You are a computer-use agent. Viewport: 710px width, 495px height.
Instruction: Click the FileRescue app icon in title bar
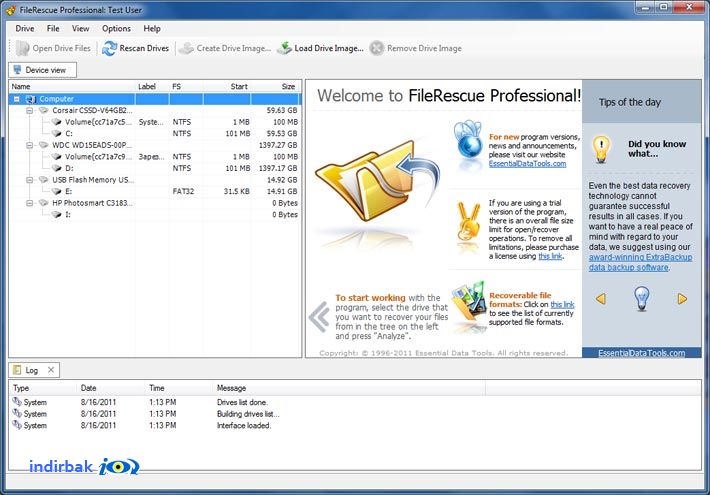pyautogui.click(x=11, y=10)
